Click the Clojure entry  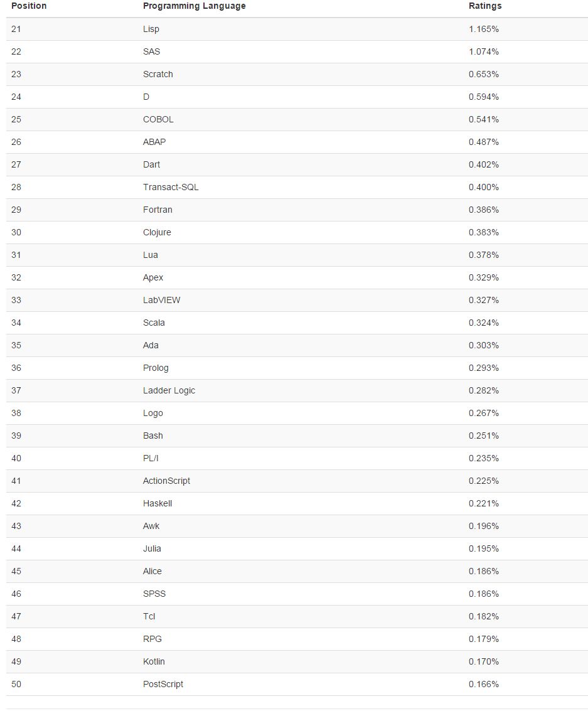point(157,232)
